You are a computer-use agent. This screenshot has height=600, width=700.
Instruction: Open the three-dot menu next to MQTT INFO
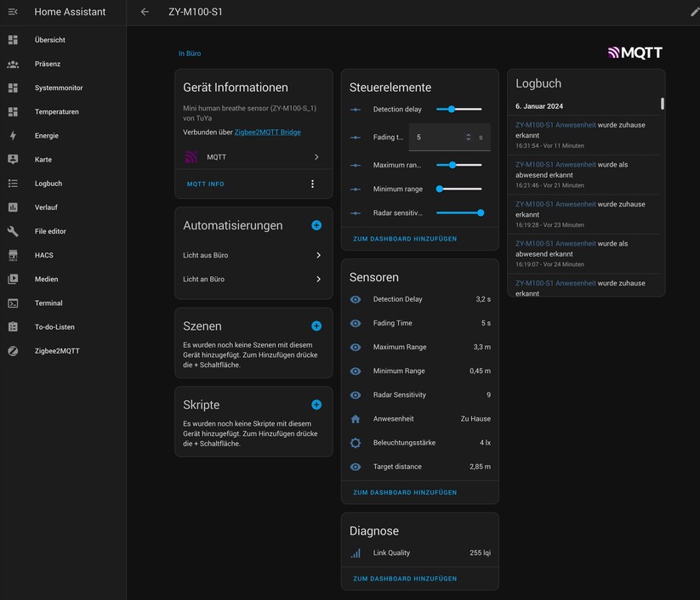[312, 184]
